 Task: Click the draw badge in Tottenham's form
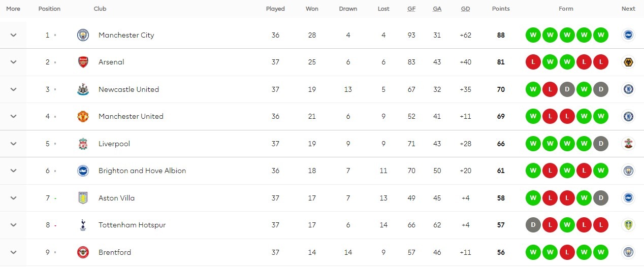point(533,225)
